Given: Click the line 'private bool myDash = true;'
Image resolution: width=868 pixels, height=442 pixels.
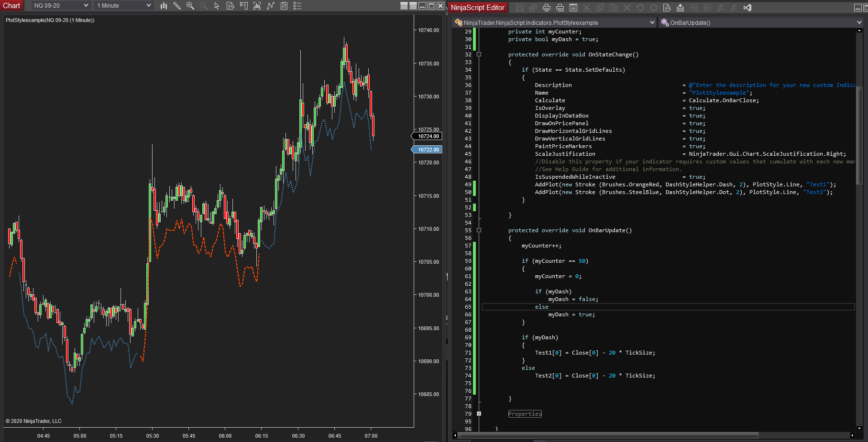Looking at the screenshot, I should pos(553,39).
